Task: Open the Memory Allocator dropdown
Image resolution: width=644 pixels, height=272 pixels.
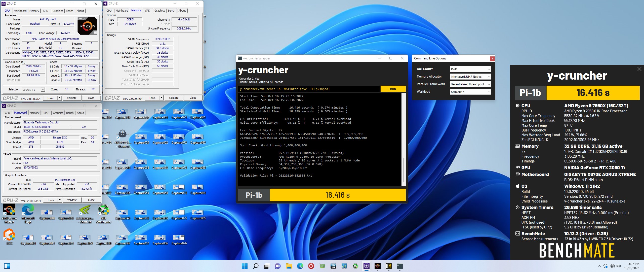Action: (470, 77)
